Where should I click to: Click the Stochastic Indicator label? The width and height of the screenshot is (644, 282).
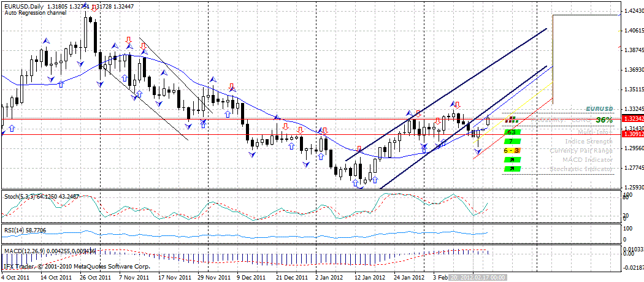coord(581,169)
